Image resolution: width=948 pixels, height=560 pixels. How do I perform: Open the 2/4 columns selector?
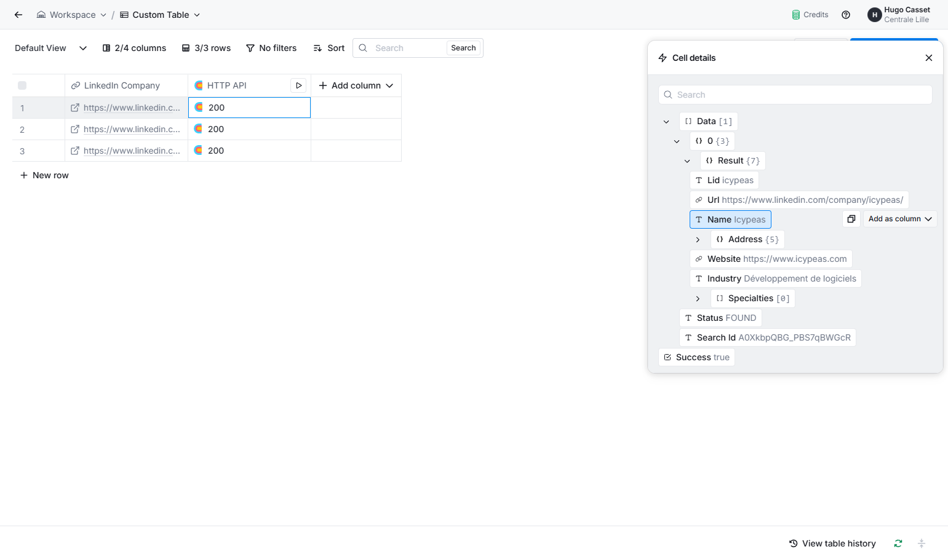coord(134,48)
